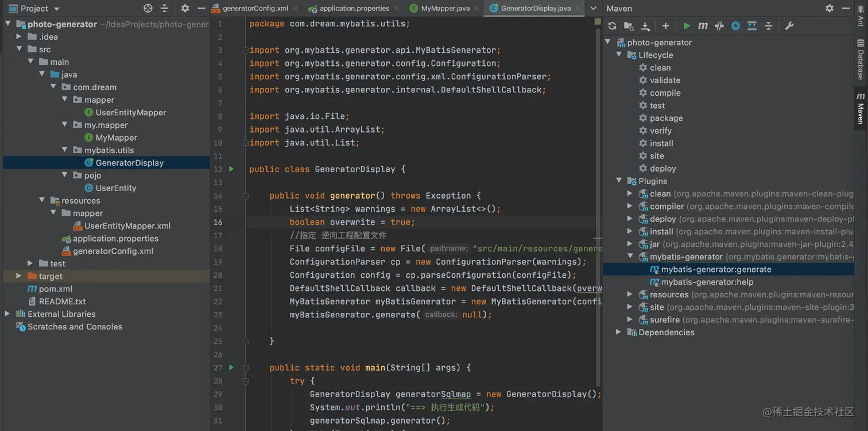Select Maven package lifecycle phase
Image resolution: width=868 pixels, height=431 pixels.
(x=666, y=118)
